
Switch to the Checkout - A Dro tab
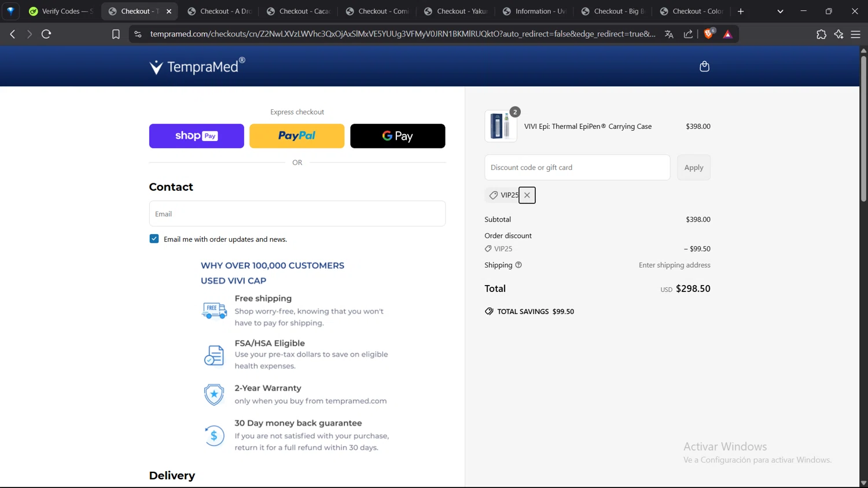pyautogui.click(x=220, y=11)
